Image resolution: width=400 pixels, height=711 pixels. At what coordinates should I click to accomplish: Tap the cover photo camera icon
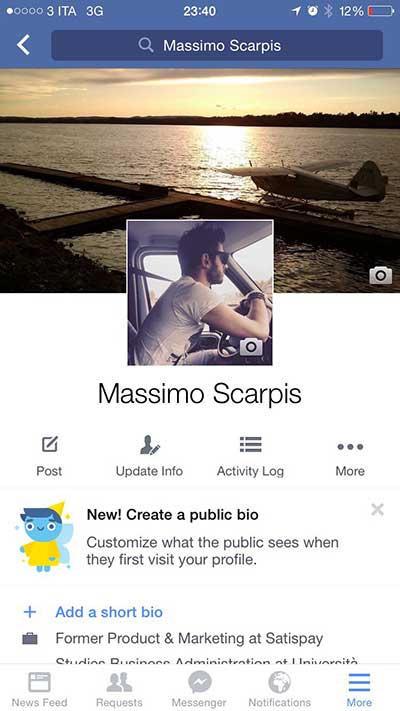pos(380,275)
